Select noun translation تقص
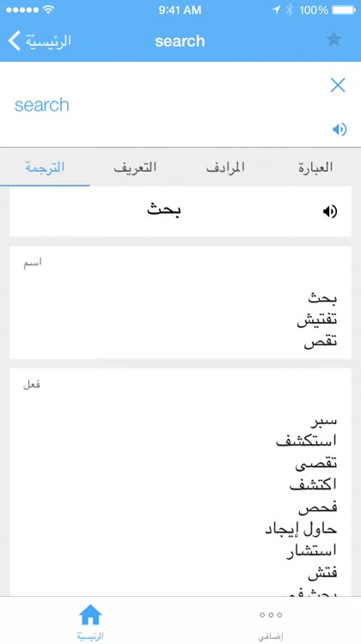The image size is (361, 644). click(321, 342)
